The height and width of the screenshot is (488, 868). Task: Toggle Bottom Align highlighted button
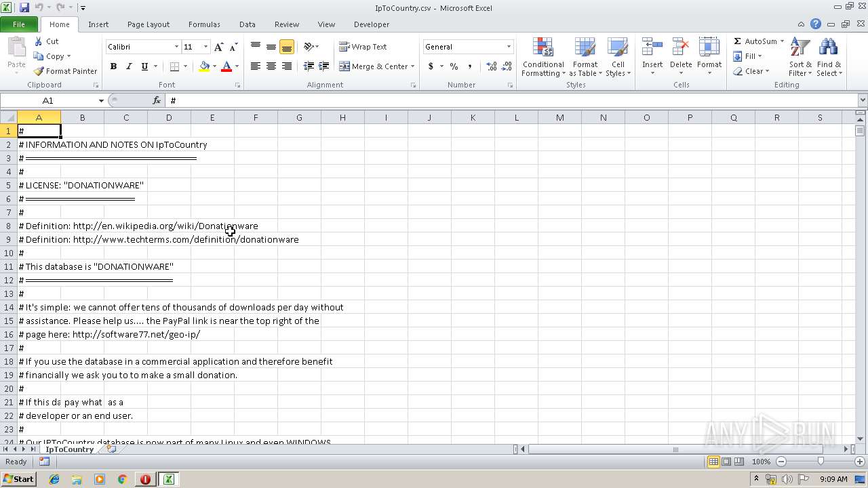click(287, 47)
